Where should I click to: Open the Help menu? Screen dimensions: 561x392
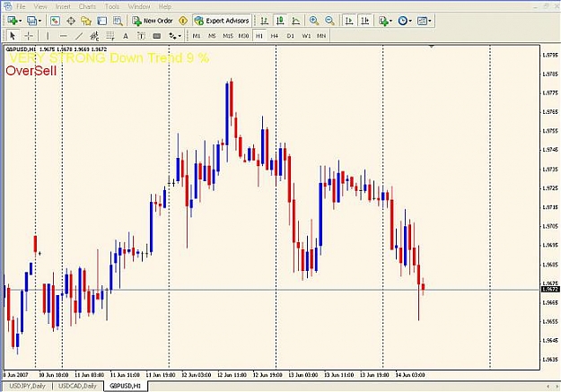click(164, 6)
